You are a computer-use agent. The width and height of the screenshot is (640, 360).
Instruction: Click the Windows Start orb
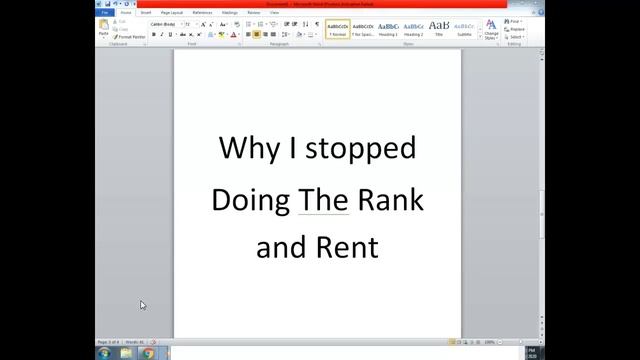coord(104,353)
